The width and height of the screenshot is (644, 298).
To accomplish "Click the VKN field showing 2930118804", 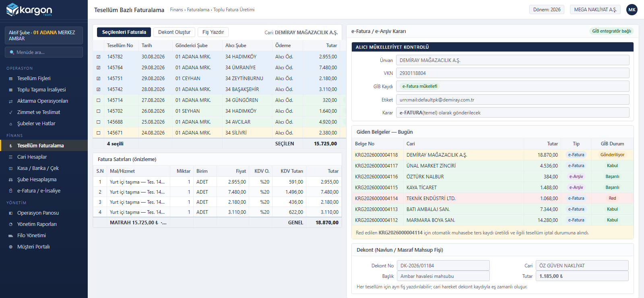I will (x=512, y=73).
